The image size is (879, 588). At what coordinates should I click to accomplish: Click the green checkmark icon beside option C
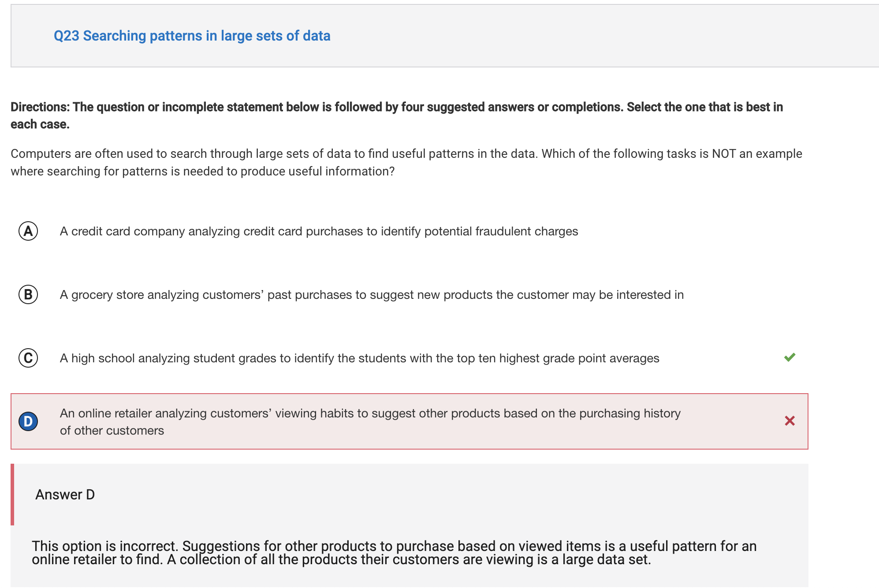pos(790,357)
